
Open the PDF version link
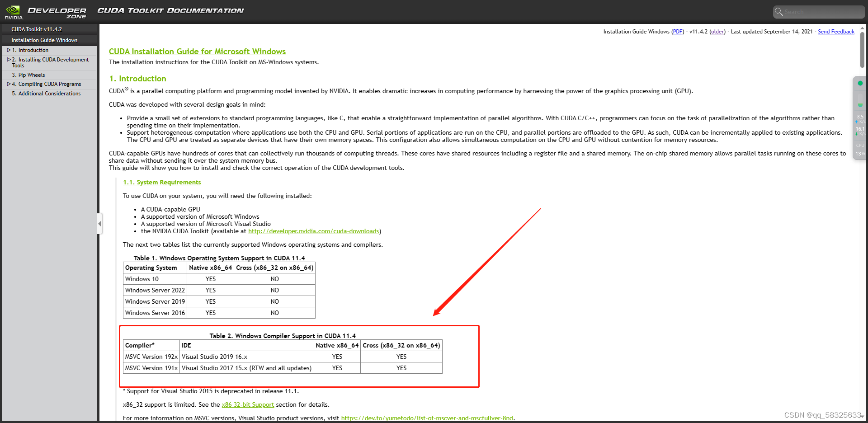[x=678, y=32]
